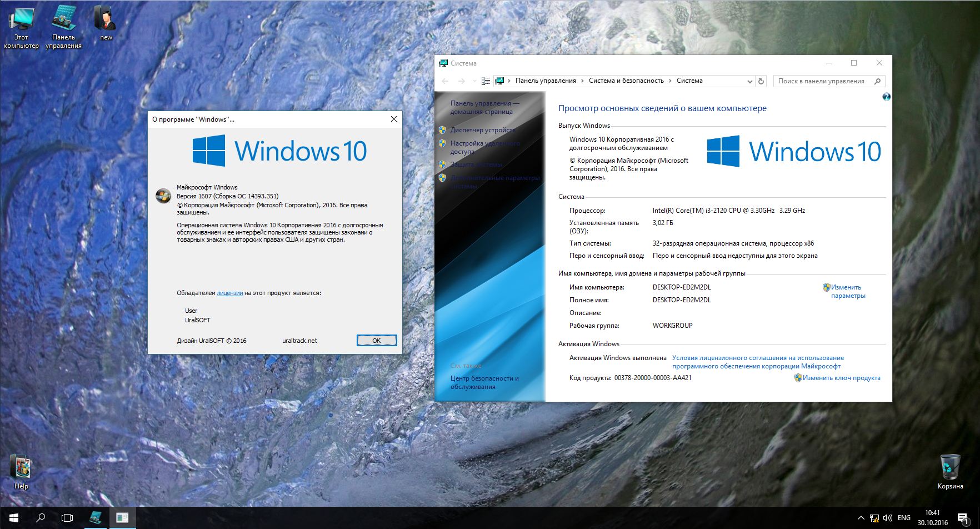Click the 3,02 ГБ installed memory value
The height and width of the screenshot is (529, 980).
tap(662, 223)
